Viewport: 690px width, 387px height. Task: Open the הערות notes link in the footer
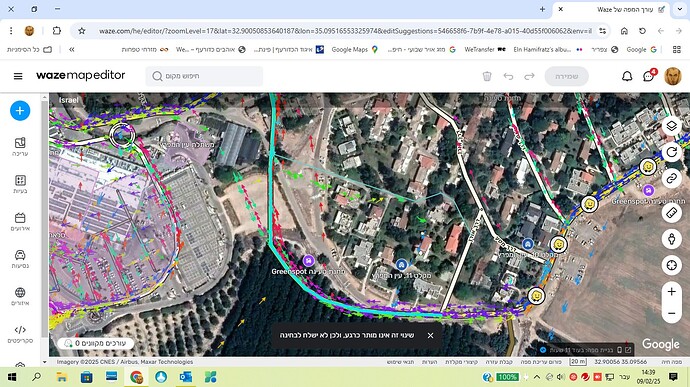(429, 361)
